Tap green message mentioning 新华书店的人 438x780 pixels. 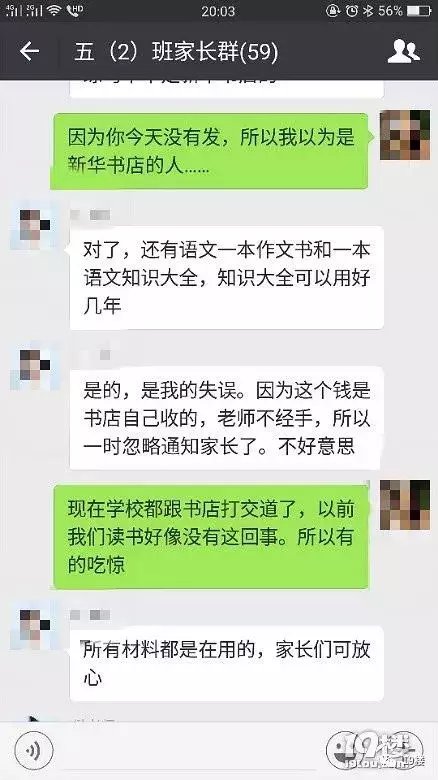point(210,151)
